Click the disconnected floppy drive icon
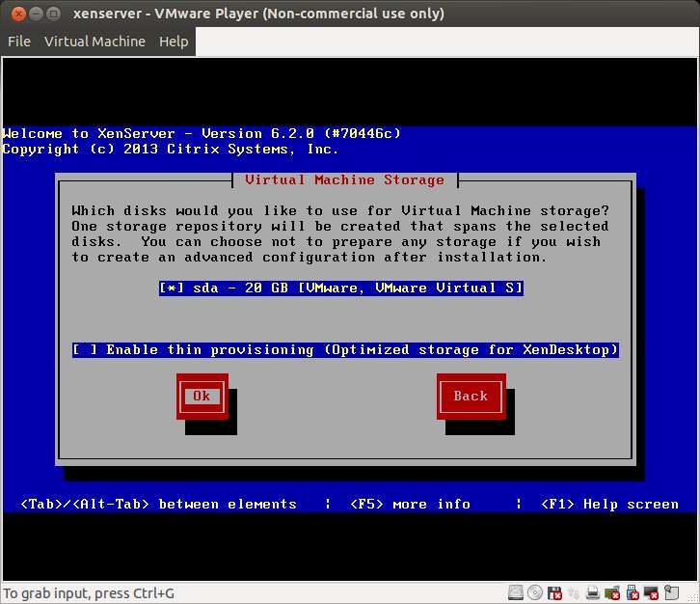700x604 pixels. (x=555, y=592)
